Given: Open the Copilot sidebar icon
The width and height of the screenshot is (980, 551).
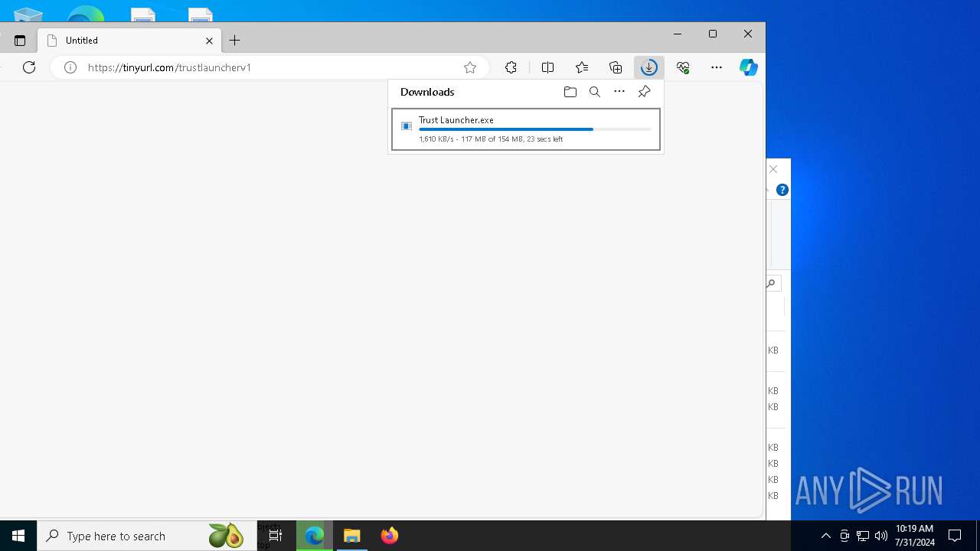Looking at the screenshot, I should pos(749,67).
